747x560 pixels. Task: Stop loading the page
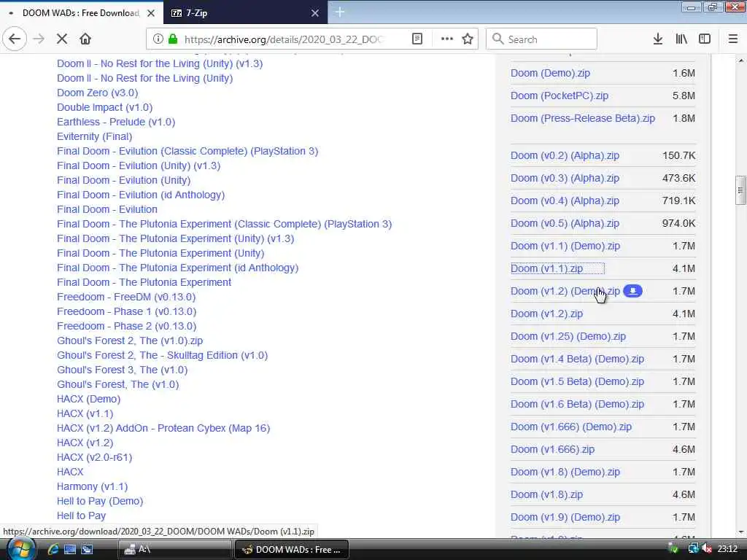coord(62,39)
